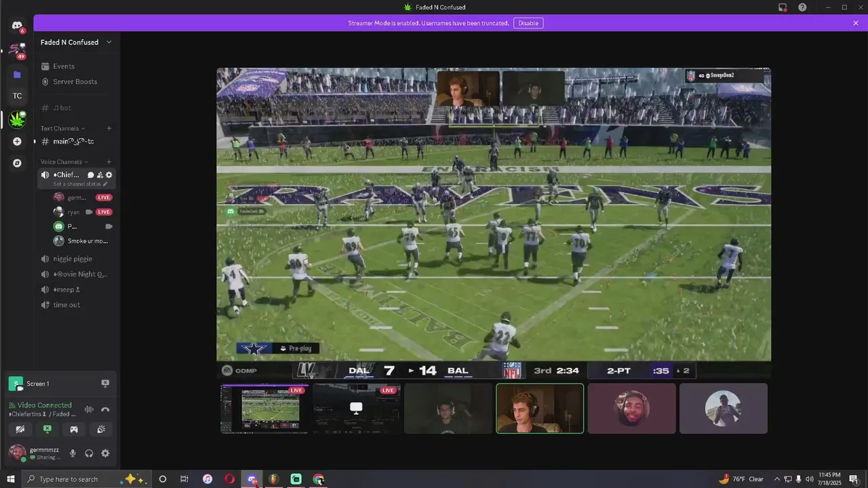Show hidden system tray icons
This screenshot has height=488, width=868.
point(777,479)
